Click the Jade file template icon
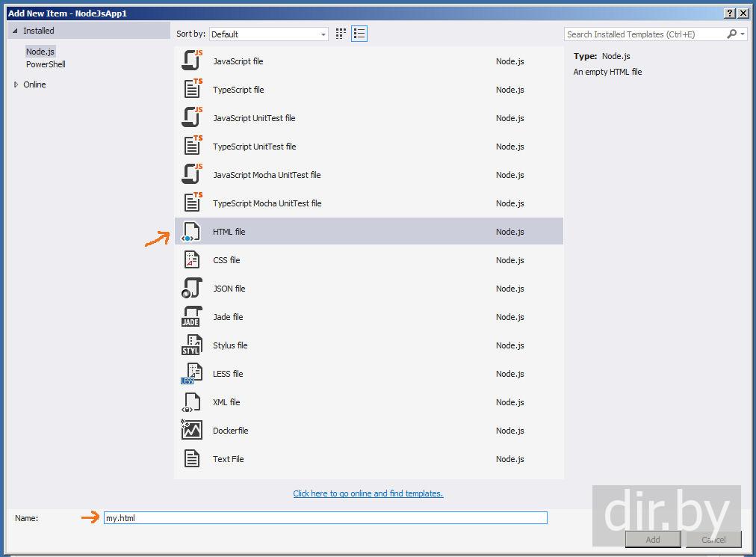 click(192, 317)
